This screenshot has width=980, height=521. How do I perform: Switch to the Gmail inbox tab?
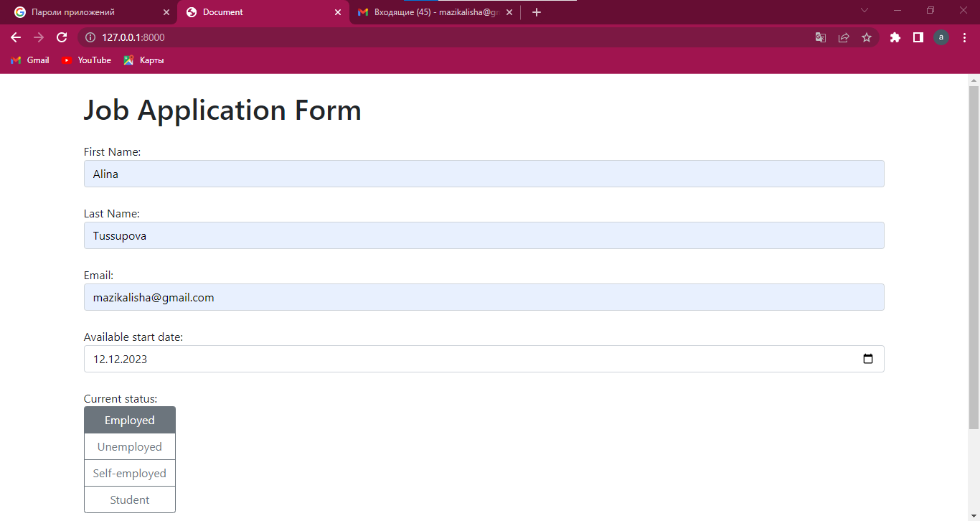(430, 11)
